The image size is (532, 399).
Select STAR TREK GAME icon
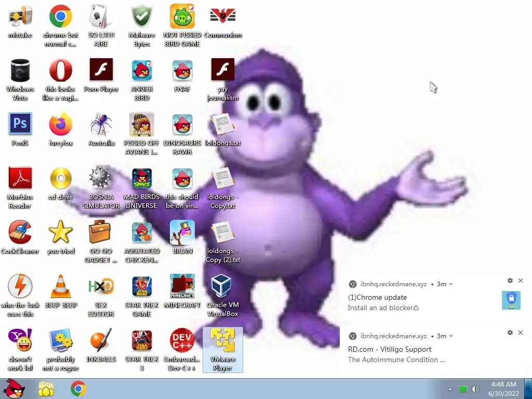click(142, 296)
